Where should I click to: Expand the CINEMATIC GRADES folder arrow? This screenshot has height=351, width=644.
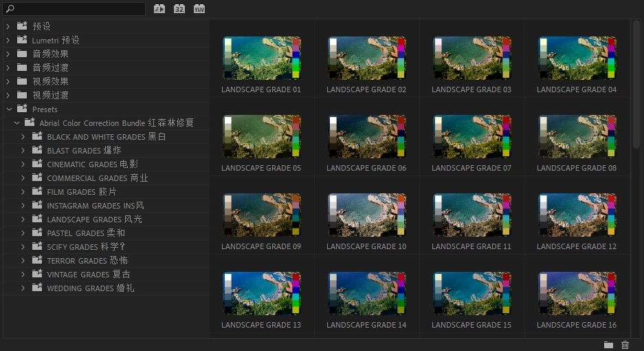coord(23,164)
